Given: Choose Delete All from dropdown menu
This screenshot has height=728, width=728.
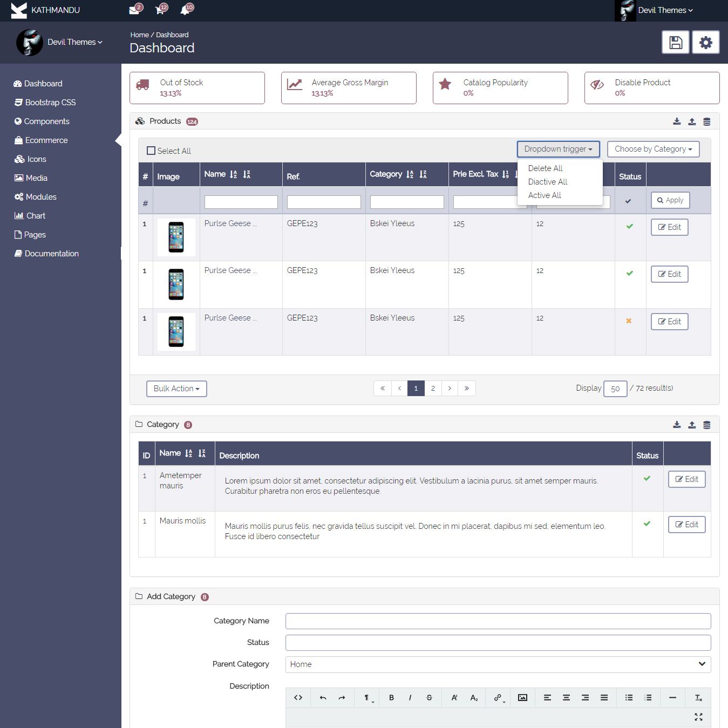Looking at the screenshot, I should pos(545,168).
